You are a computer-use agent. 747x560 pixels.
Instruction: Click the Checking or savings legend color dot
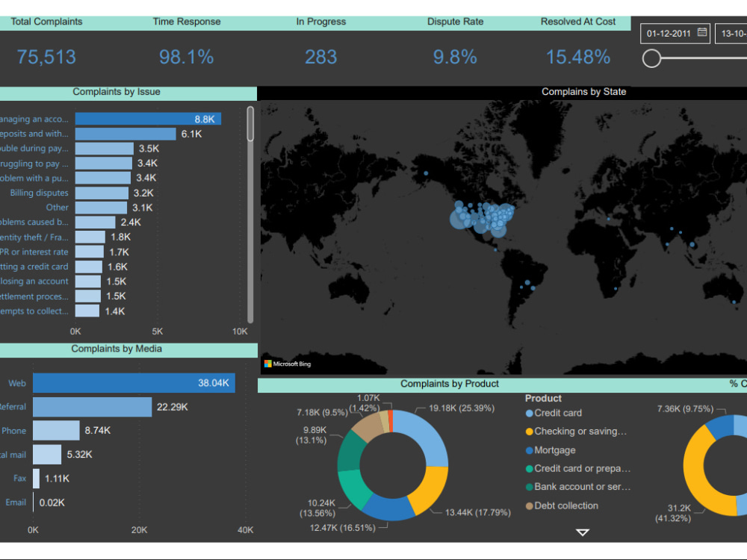pos(531,432)
